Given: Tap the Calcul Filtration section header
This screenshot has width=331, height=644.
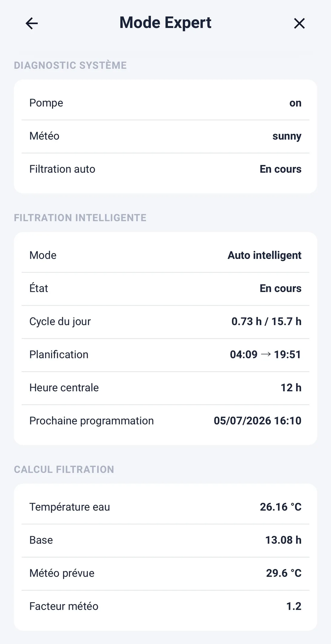Looking at the screenshot, I should tap(64, 469).
